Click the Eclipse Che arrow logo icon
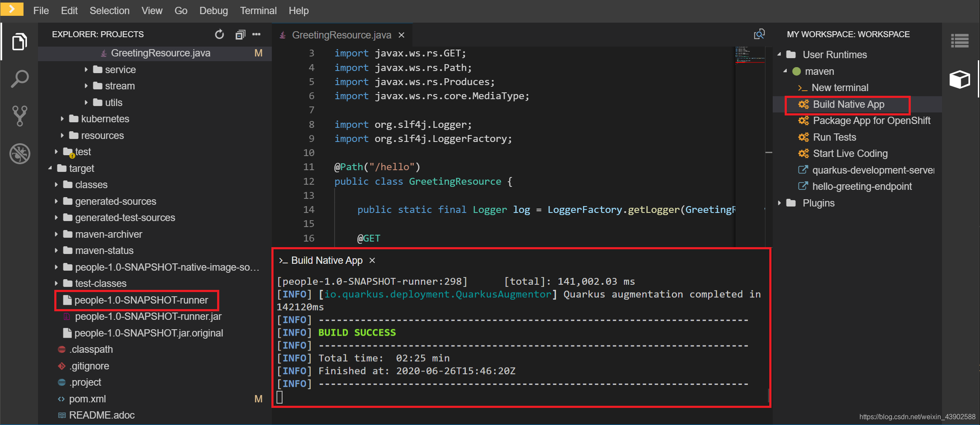980x425 pixels. pos(12,9)
